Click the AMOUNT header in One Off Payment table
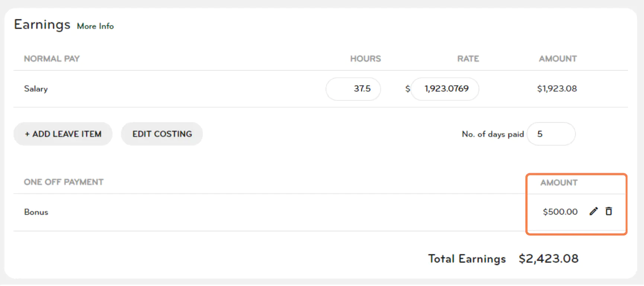The width and height of the screenshot is (644, 286). point(559,183)
